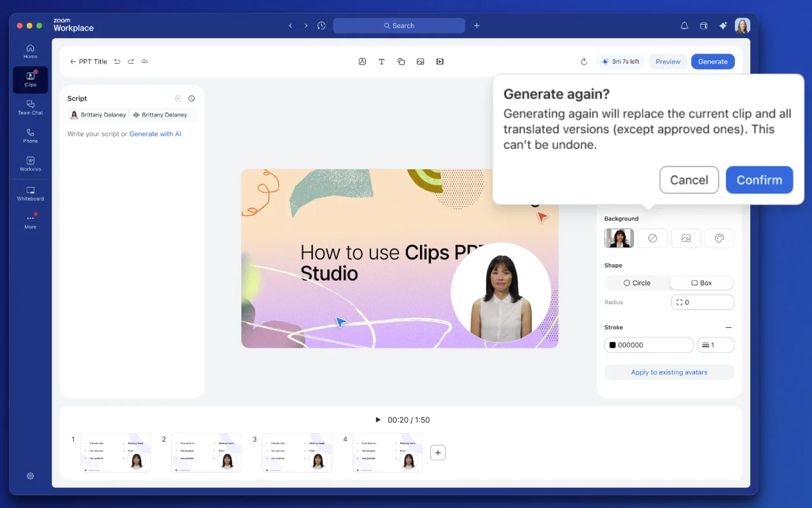Viewport: 812px width, 508px height.
Task: Open the user profile avatar
Action: tap(742, 25)
